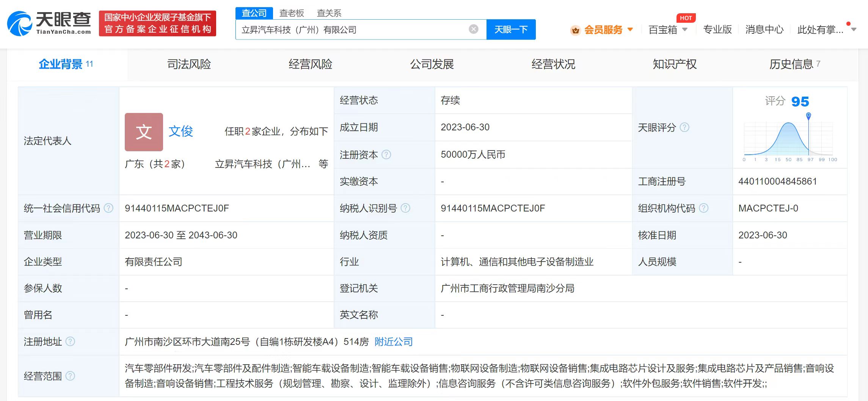Click the 经营状态 value 存续
Screen dimensions: 868x401
[450, 100]
